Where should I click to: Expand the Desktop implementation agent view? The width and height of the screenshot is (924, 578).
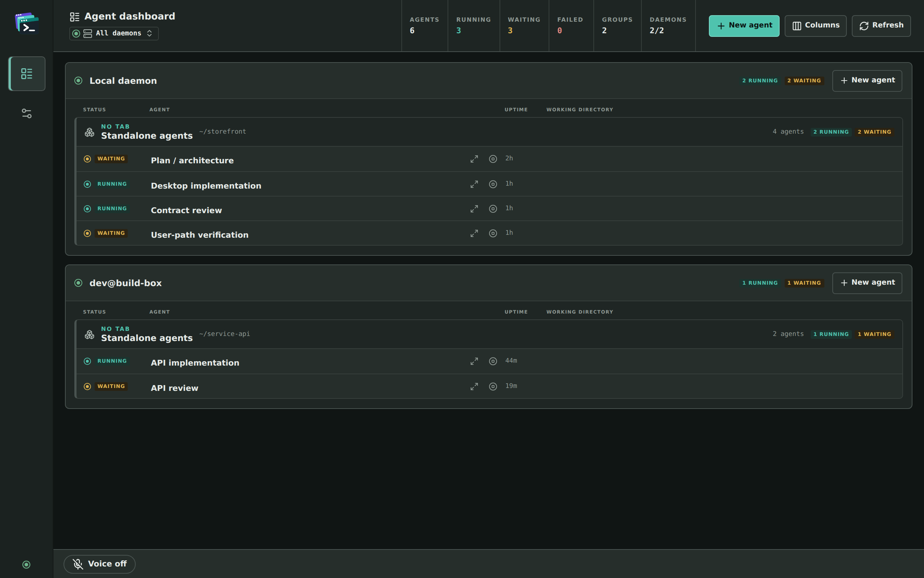pos(474,184)
